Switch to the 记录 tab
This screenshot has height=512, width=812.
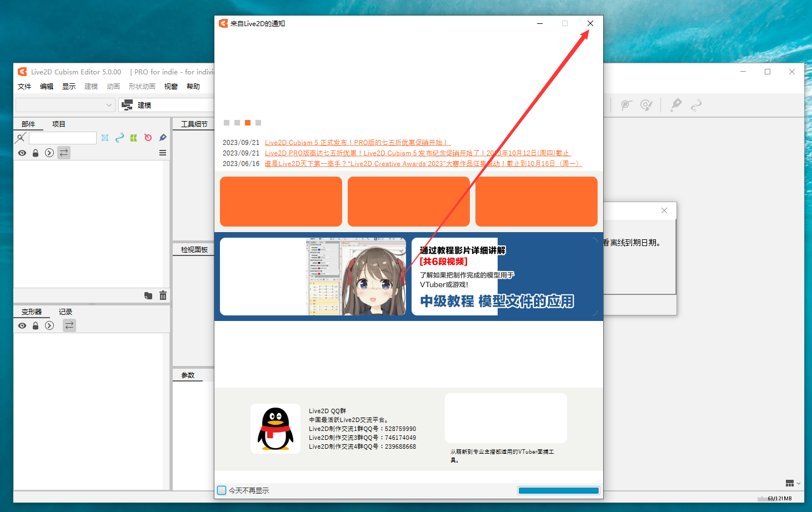point(66,312)
